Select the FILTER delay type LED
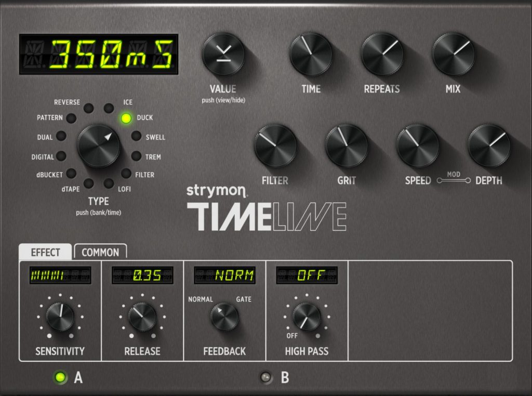 [126, 174]
